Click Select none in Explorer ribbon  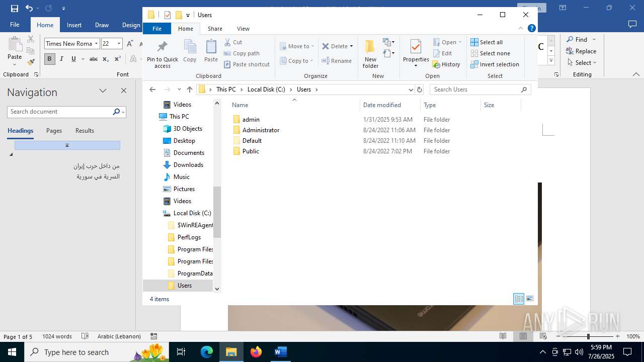[x=490, y=53]
